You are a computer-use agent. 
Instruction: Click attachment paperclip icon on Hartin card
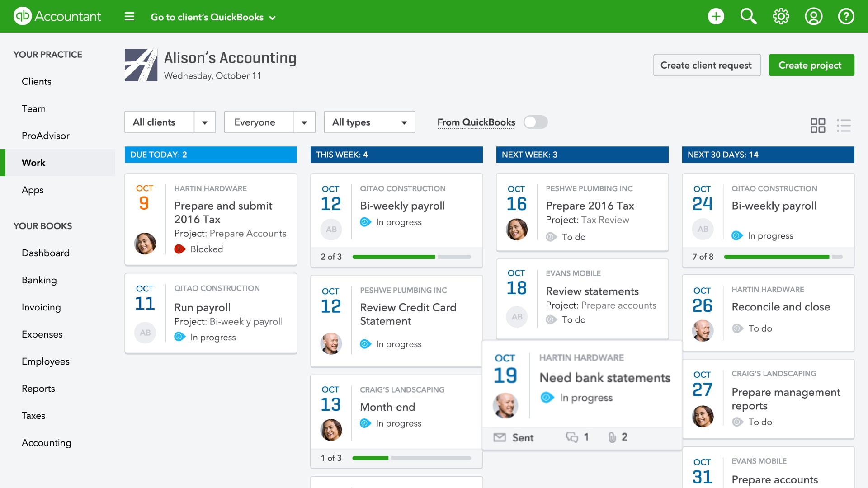(612, 437)
